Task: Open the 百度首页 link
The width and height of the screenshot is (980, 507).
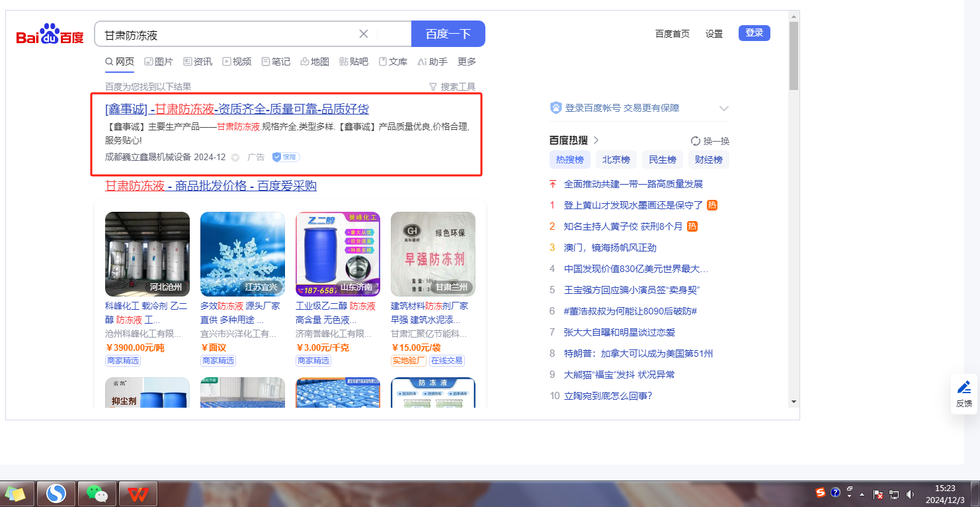Action: 673,34
